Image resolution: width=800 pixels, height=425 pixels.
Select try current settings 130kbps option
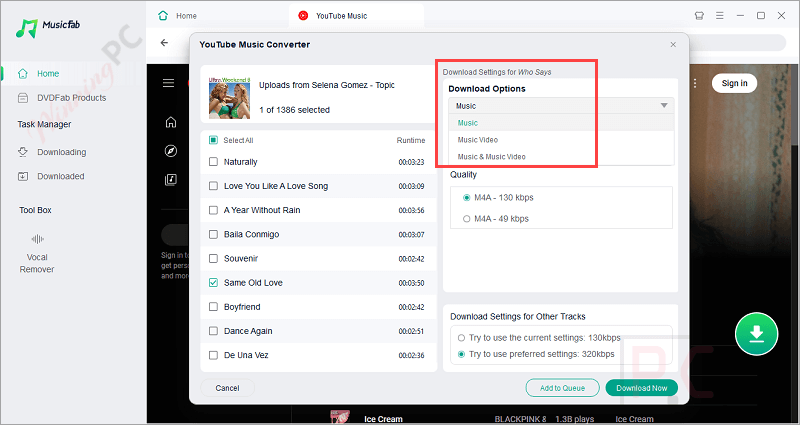coord(461,338)
